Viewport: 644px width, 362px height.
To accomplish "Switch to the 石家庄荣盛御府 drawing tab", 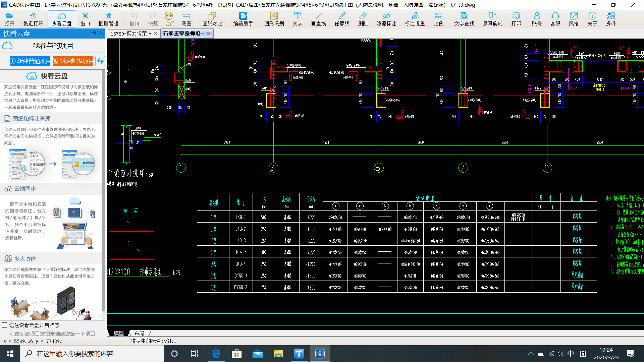I will tap(183, 34).
